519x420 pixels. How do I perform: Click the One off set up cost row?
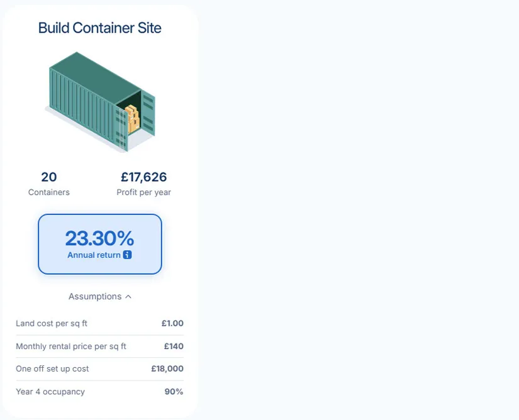(x=99, y=368)
